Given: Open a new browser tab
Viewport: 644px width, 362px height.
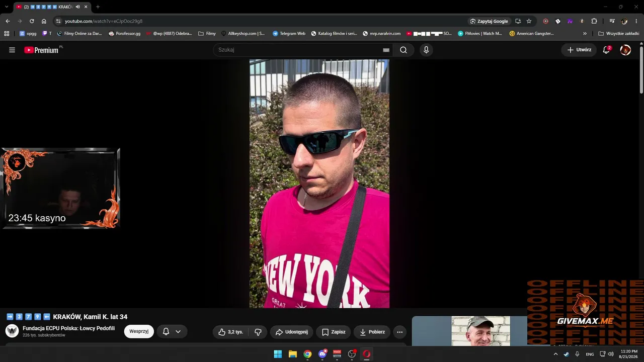Looking at the screenshot, I should click(x=98, y=7).
